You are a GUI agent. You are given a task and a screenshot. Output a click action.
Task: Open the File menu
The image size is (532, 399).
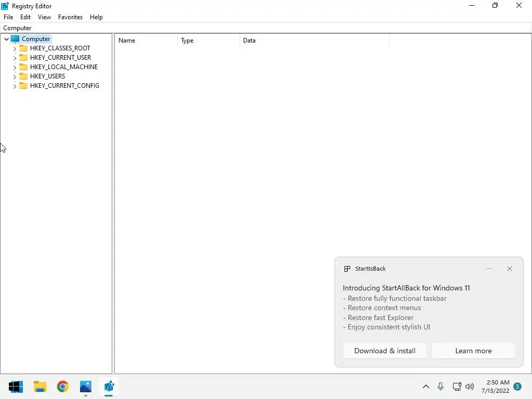click(x=8, y=17)
